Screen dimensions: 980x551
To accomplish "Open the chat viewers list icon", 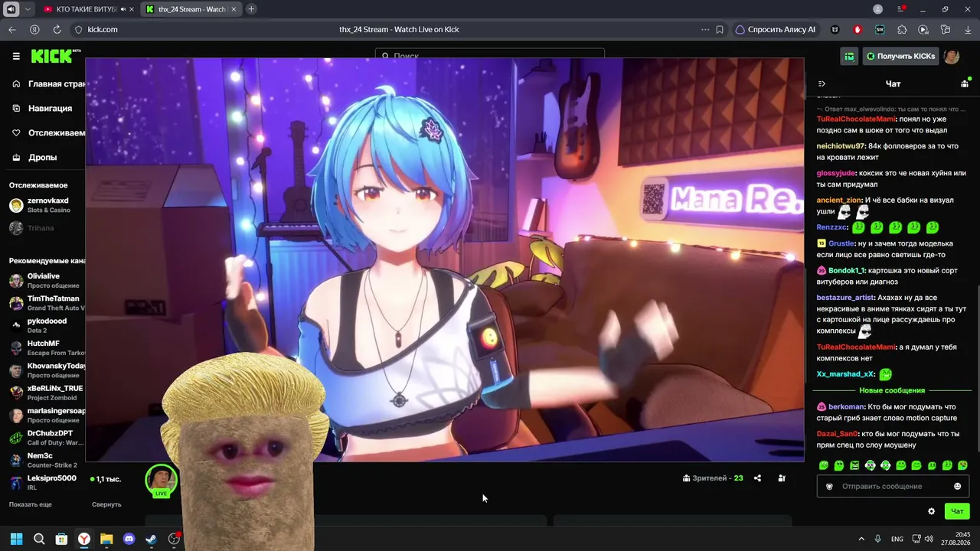I will click(965, 83).
